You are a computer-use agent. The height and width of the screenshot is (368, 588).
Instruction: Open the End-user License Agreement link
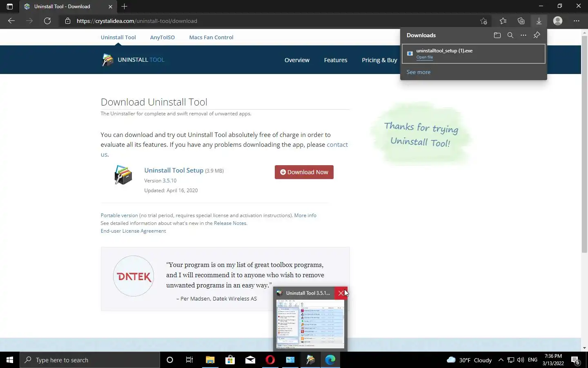pyautogui.click(x=133, y=231)
